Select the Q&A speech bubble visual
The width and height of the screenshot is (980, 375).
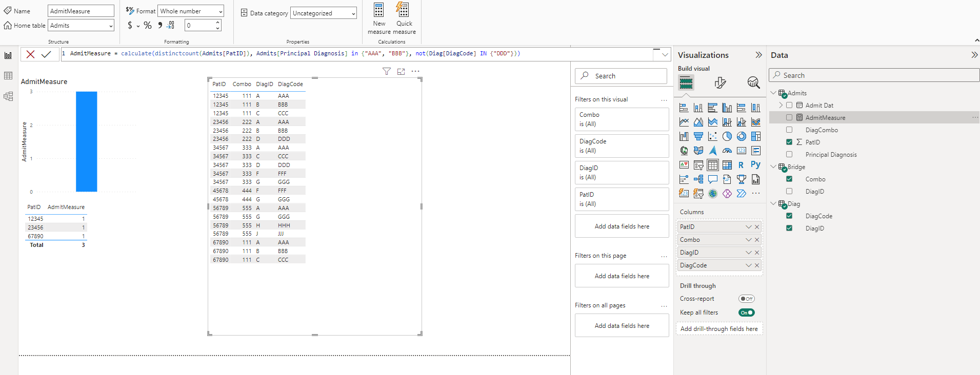713,179
